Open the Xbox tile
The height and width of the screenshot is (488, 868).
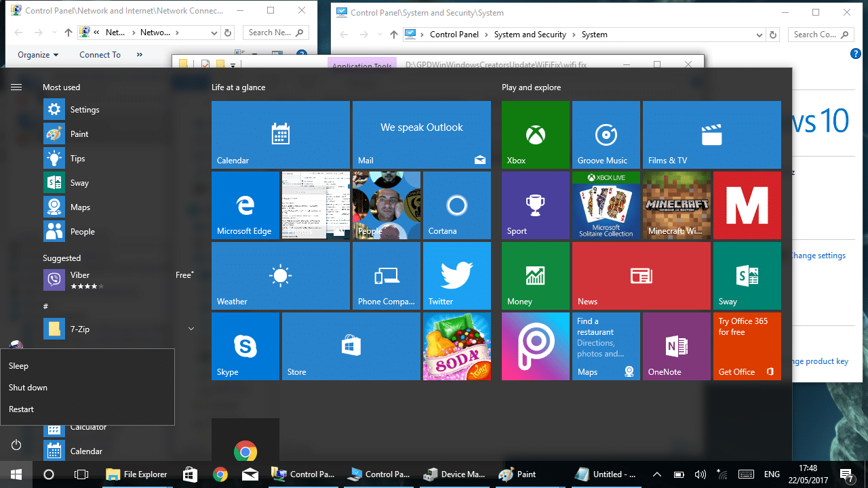pyautogui.click(x=536, y=135)
